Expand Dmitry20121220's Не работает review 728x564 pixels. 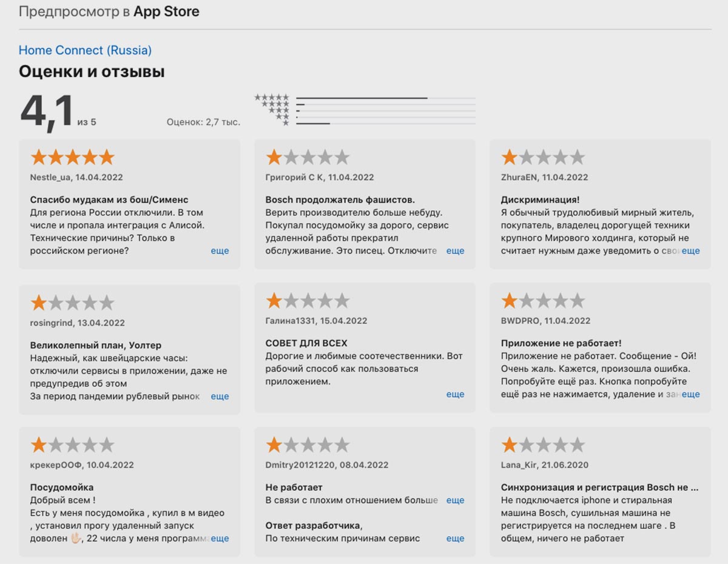point(455,500)
